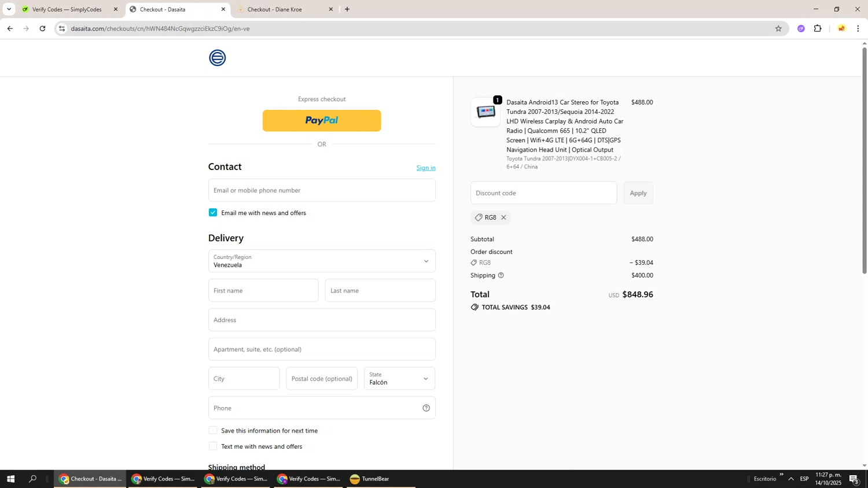Pay with PayPal express checkout

pos(322,121)
